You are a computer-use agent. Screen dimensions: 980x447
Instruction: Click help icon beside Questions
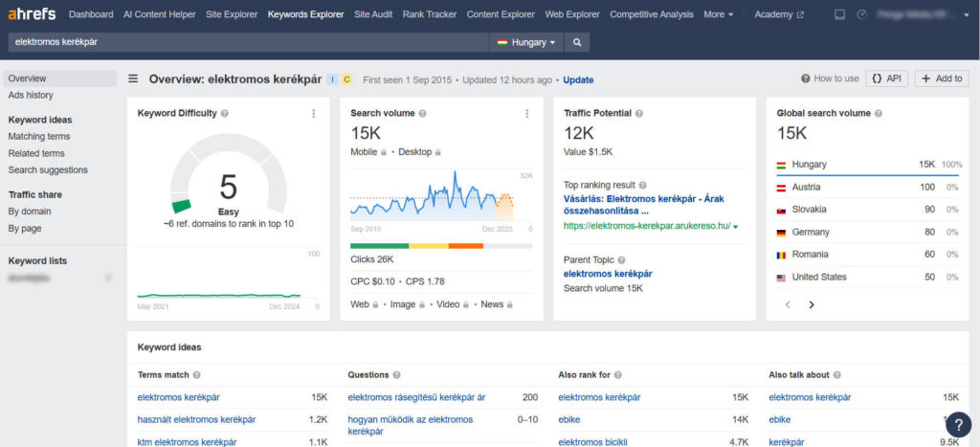397,375
